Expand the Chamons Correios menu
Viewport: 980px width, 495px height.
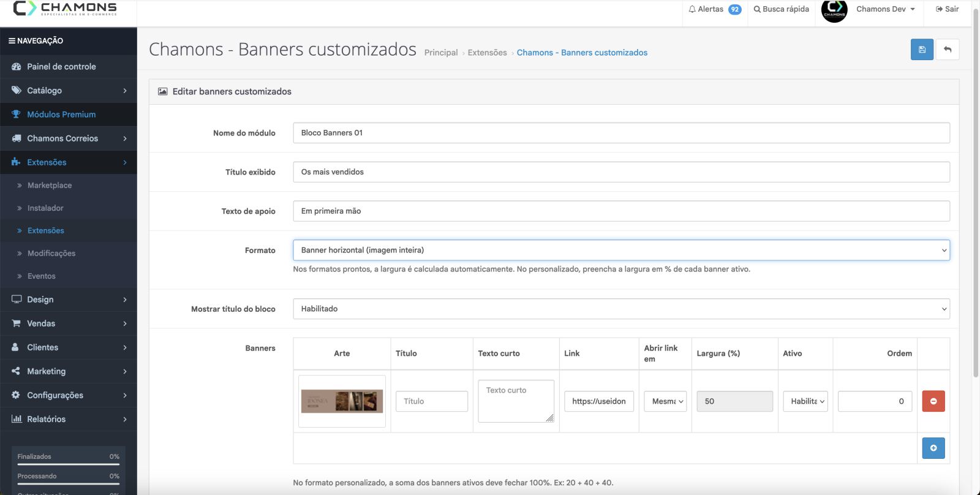pos(69,138)
